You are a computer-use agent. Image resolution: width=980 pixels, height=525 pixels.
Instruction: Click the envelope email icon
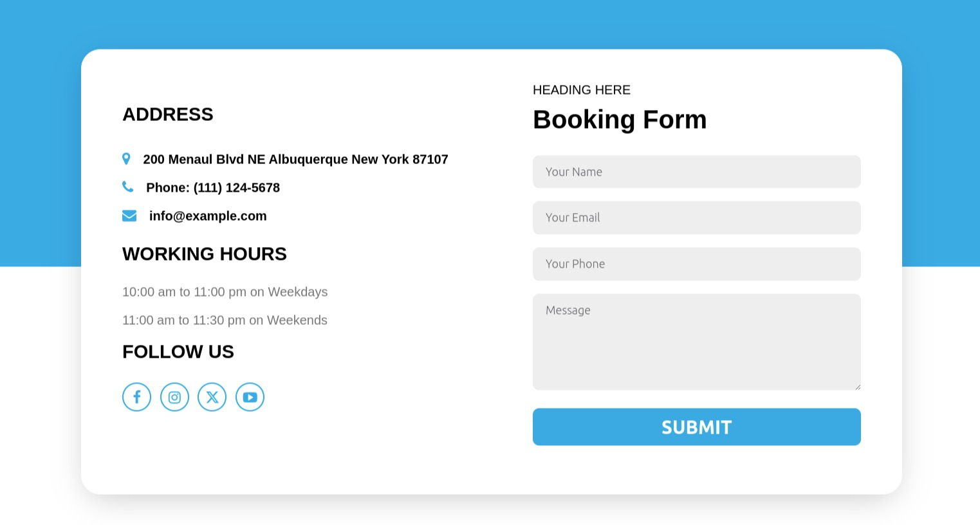coord(129,216)
